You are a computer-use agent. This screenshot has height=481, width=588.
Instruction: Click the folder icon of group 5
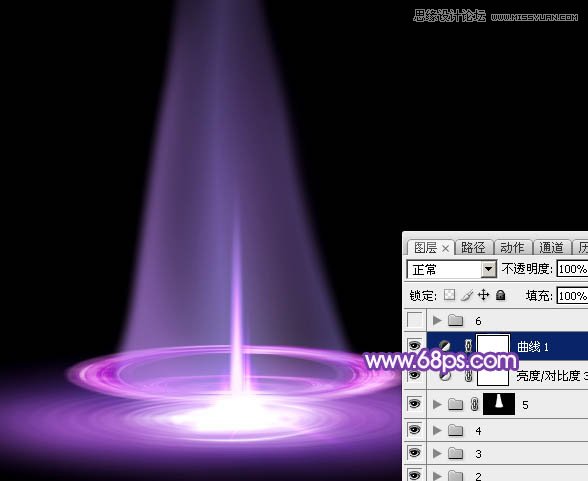click(x=456, y=404)
